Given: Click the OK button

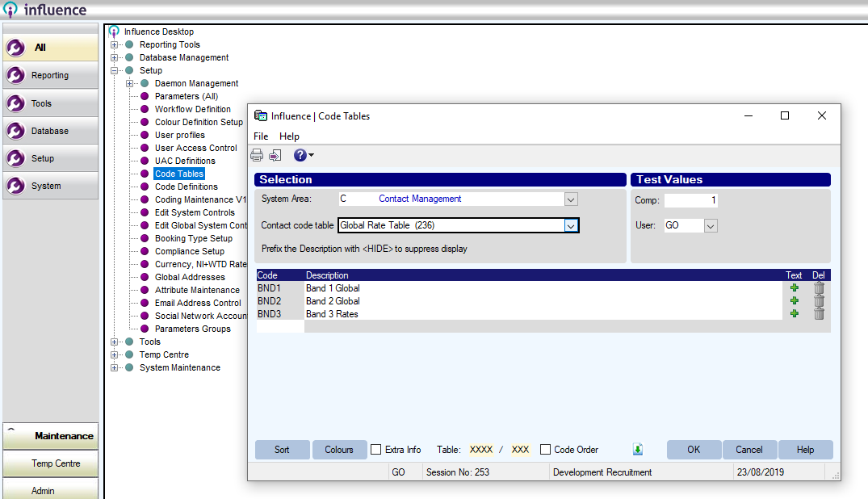Looking at the screenshot, I should click(694, 450).
